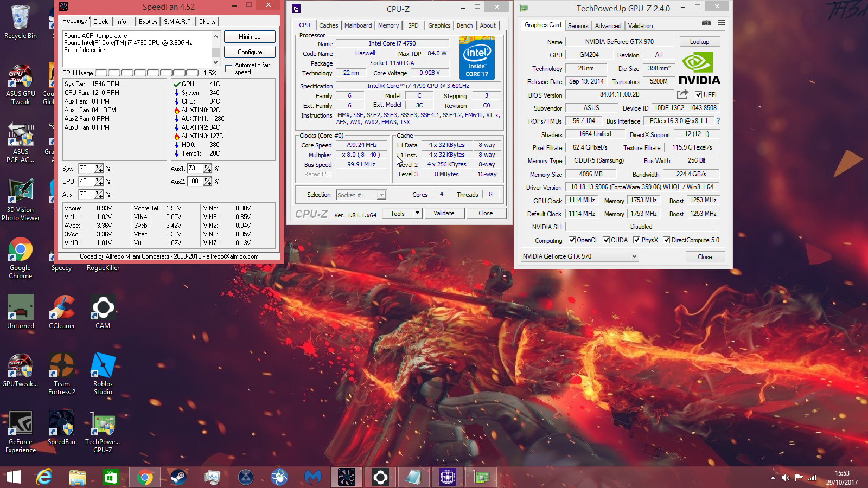This screenshot has width=868, height=488.
Task: Click the Minimize button in SpeedFan
Action: (250, 37)
